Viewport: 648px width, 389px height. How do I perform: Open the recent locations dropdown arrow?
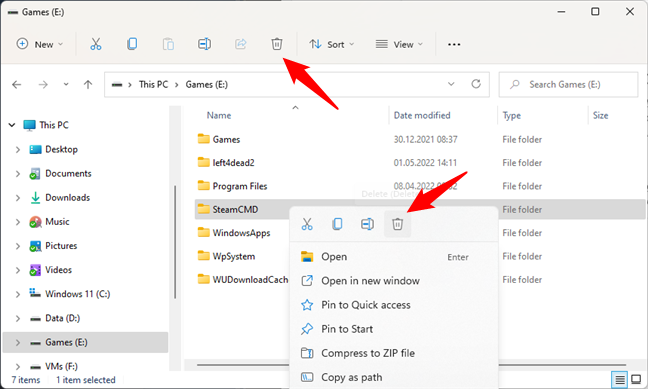[66, 85]
